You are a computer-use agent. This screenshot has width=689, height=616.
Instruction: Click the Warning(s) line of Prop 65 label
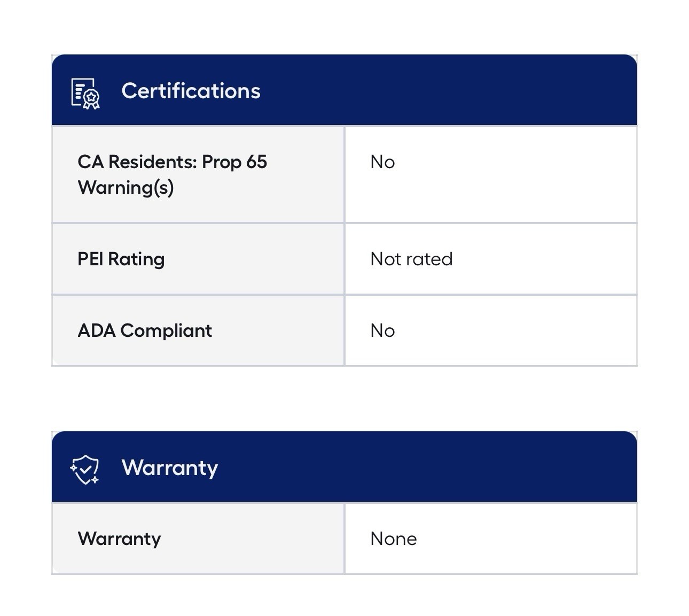[126, 188]
